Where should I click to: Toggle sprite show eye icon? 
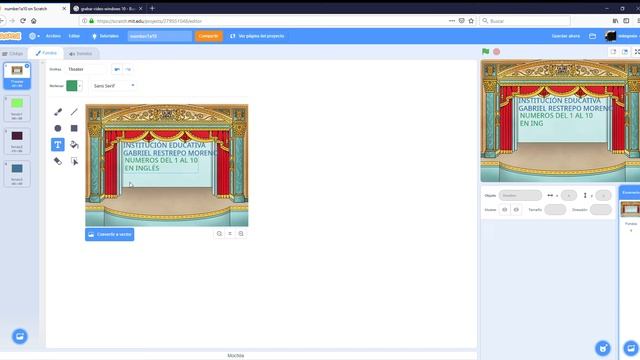(x=504, y=210)
